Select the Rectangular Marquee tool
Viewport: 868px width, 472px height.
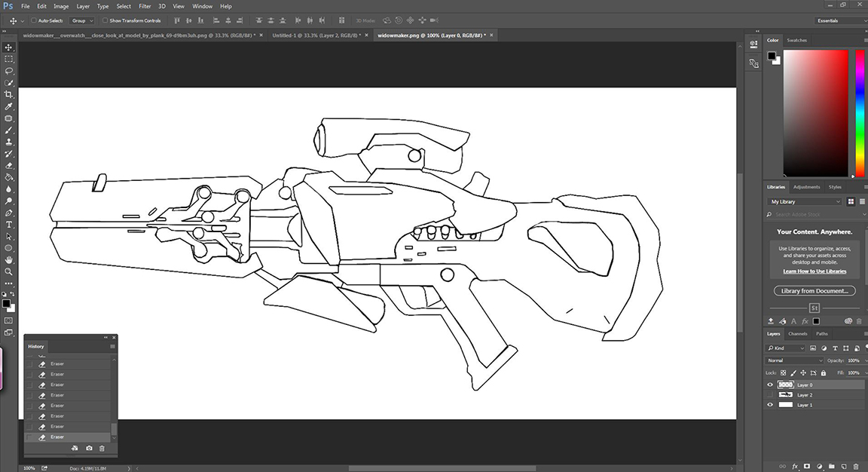pos(9,59)
